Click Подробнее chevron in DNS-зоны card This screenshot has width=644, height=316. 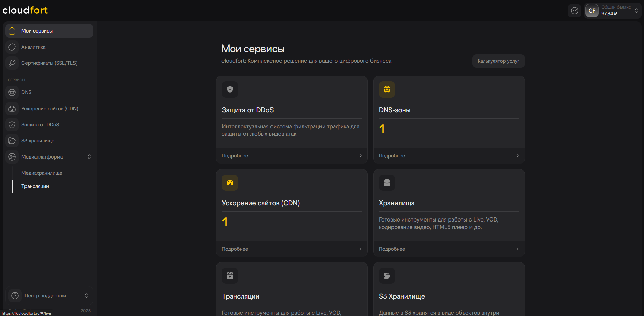517,156
